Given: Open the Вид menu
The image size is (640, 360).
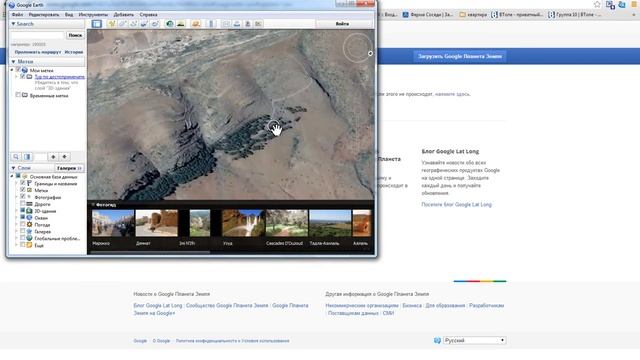Looking at the screenshot, I should click(69, 15).
